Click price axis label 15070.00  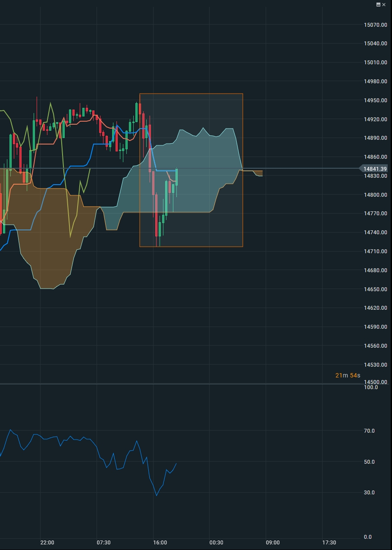click(375, 25)
